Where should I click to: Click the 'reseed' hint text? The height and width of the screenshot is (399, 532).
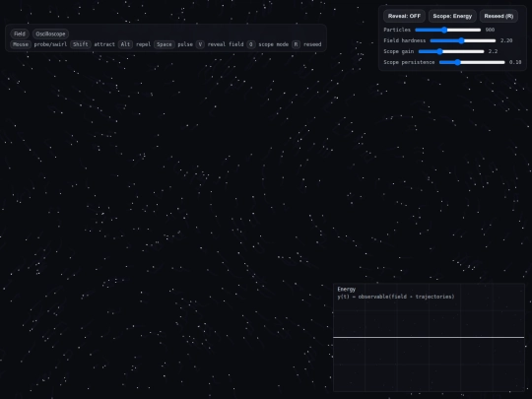(312, 44)
